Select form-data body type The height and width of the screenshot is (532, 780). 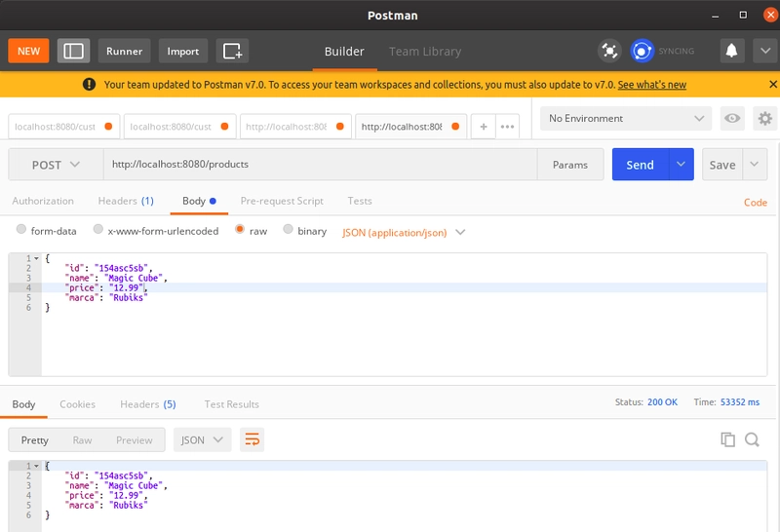click(20, 229)
